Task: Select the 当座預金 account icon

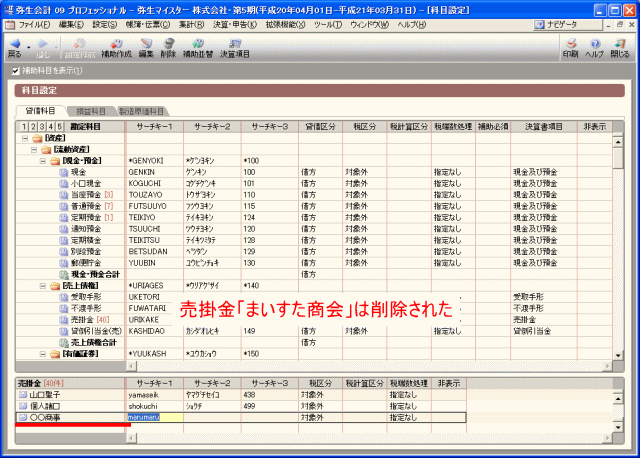Action: [64, 195]
